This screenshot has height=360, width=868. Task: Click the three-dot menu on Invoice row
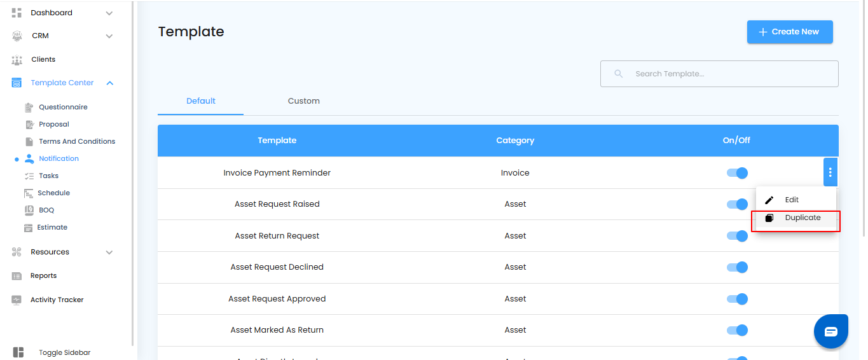(830, 172)
